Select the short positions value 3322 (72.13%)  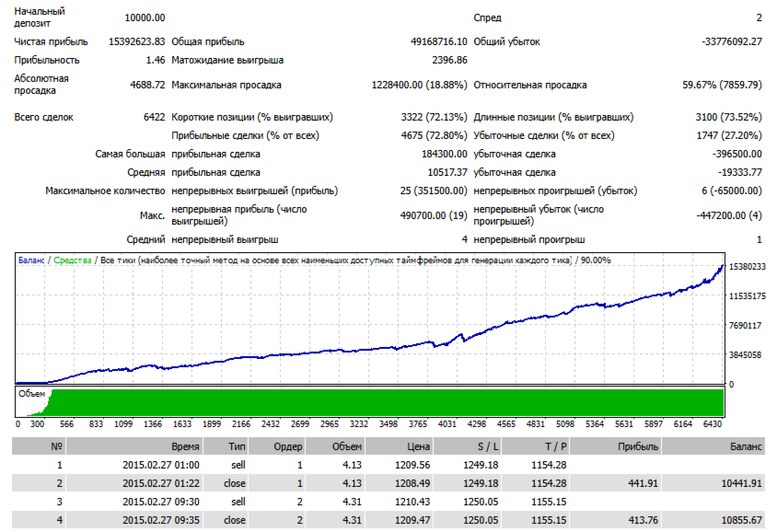(435, 117)
